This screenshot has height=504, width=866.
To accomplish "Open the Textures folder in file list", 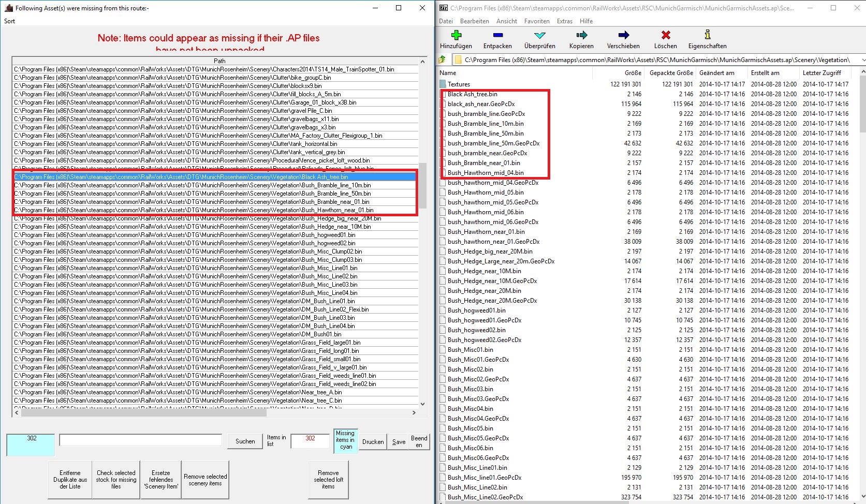I will 459,84.
